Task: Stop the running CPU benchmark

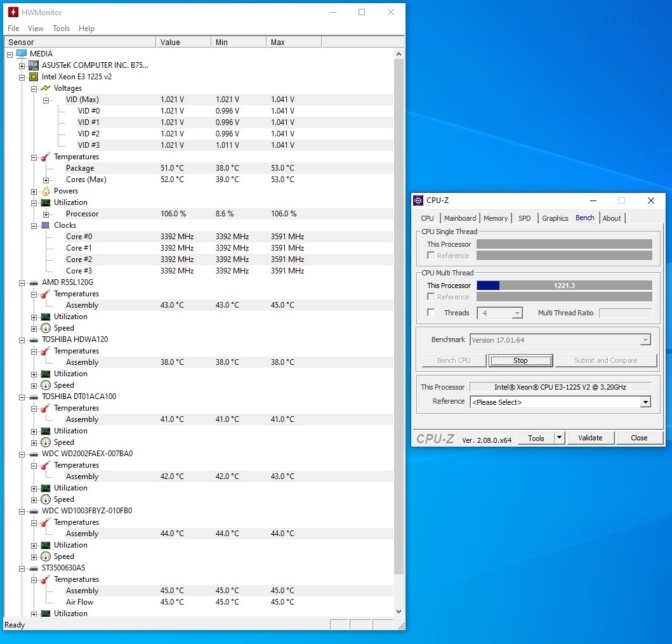Action: point(520,360)
